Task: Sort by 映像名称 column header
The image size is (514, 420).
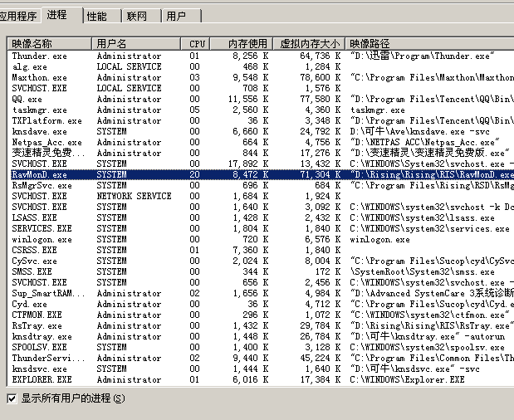Action: (x=49, y=43)
